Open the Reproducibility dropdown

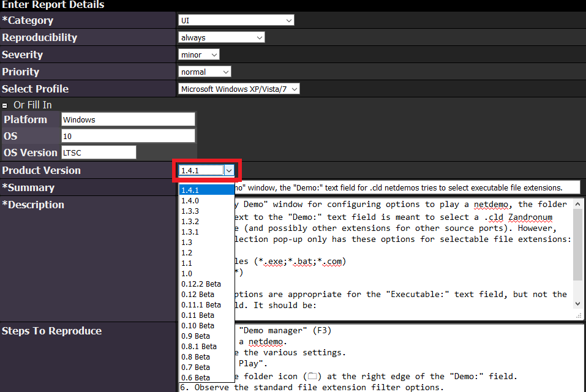(x=221, y=37)
